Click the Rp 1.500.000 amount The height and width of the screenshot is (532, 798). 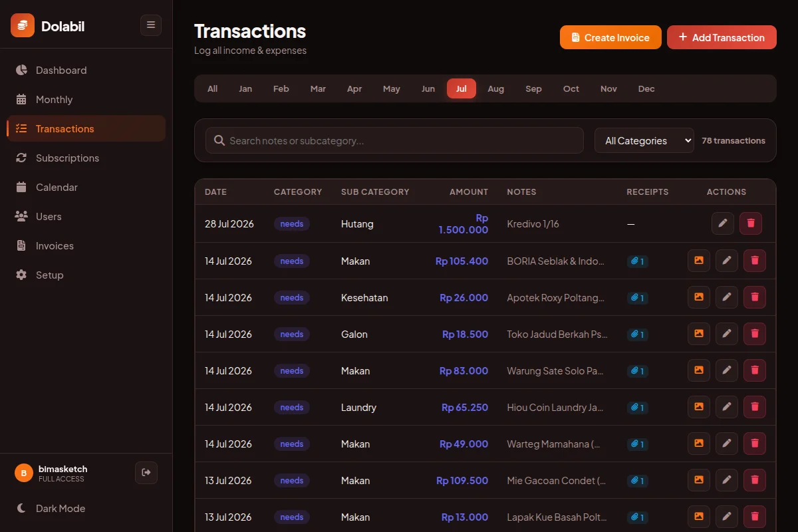(464, 223)
